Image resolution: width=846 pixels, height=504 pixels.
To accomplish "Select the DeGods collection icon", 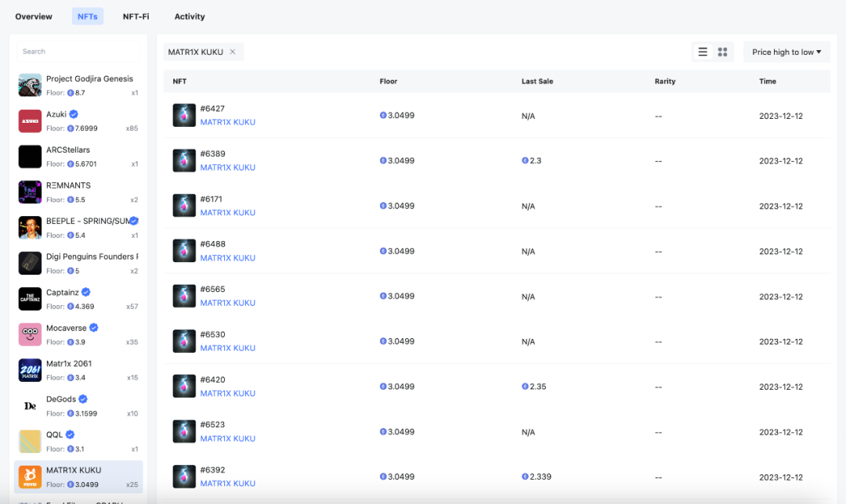I will (x=30, y=405).
